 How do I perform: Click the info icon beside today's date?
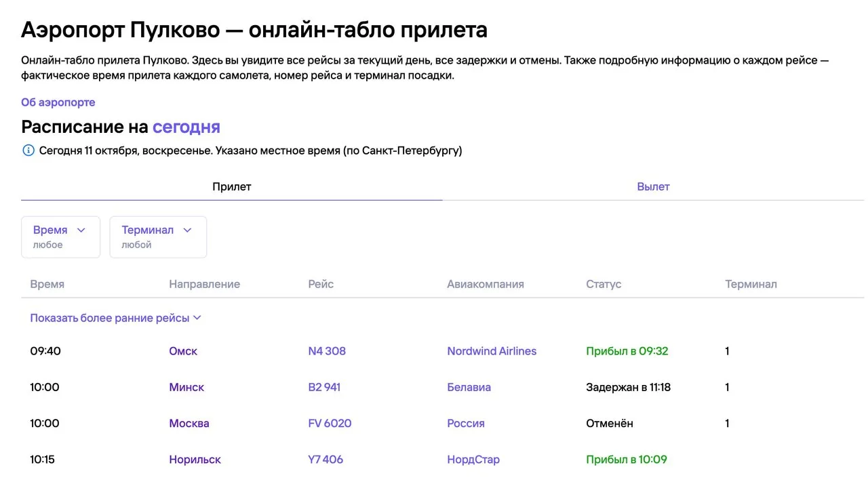coord(28,150)
